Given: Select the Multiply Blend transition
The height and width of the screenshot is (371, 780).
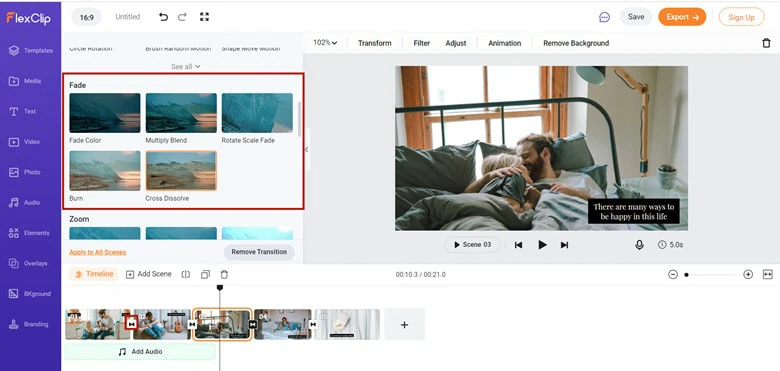Looking at the screenshot, I should [x=181, y=113].
